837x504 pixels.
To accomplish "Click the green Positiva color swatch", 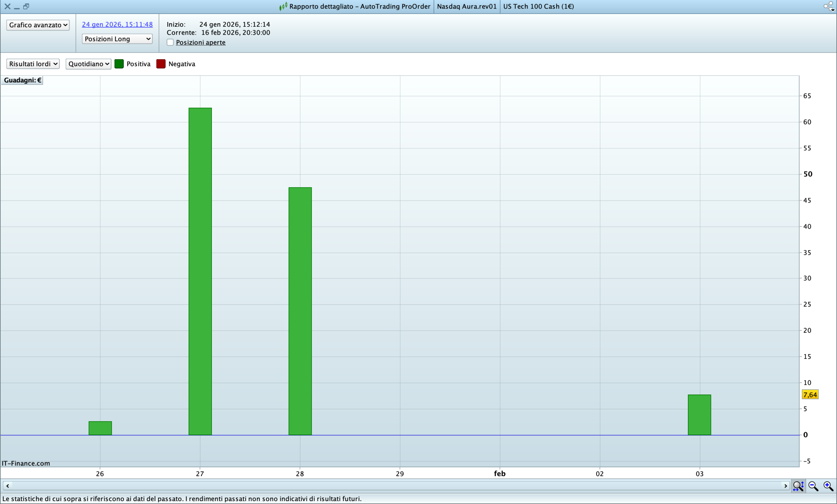I will click(119, 64).
